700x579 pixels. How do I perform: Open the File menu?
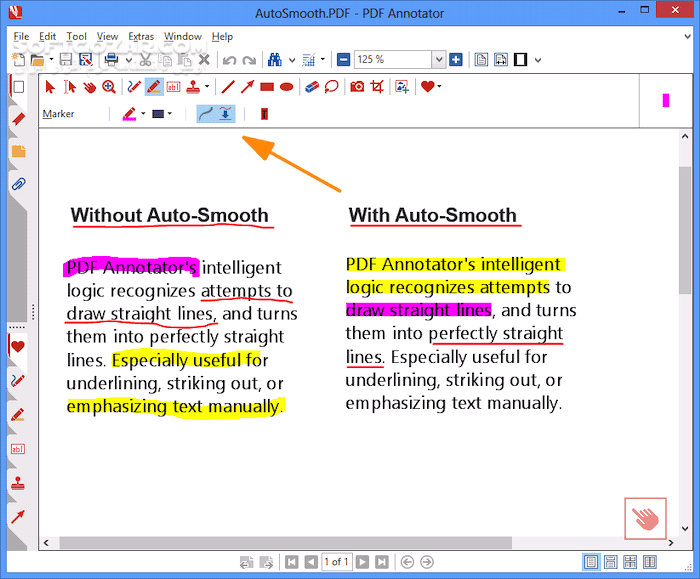pyautogui.click(x=21, y=37)
